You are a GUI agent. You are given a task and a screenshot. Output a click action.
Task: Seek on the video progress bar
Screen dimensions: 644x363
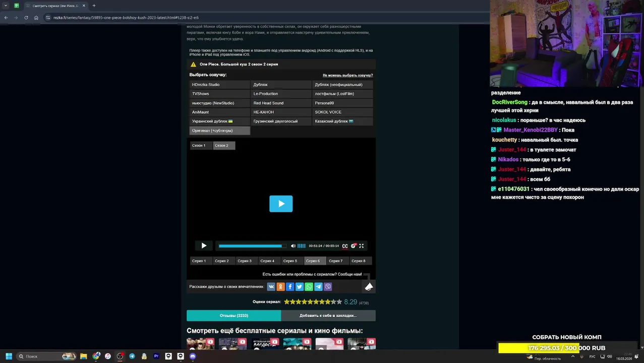coord(252,246)
